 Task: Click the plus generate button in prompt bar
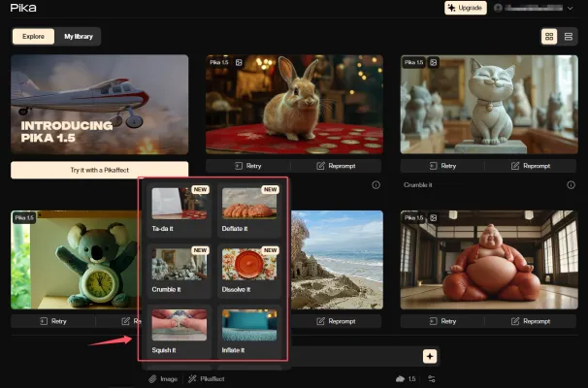(429, 357)
